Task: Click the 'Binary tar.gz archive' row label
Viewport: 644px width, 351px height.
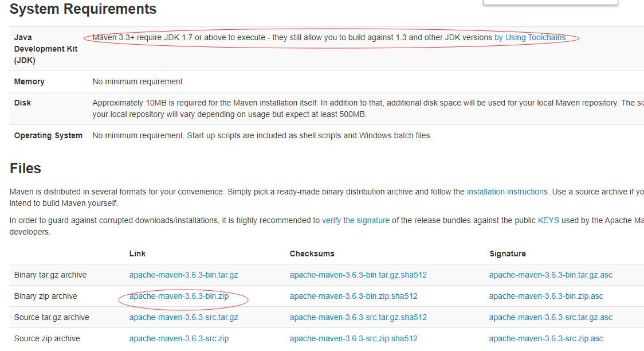Action: (50, 275)
